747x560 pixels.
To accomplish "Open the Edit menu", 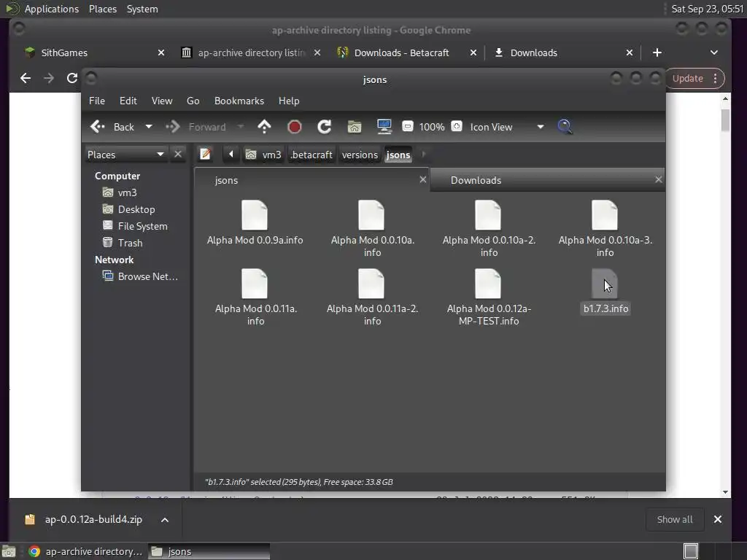I will coord(128,101).
